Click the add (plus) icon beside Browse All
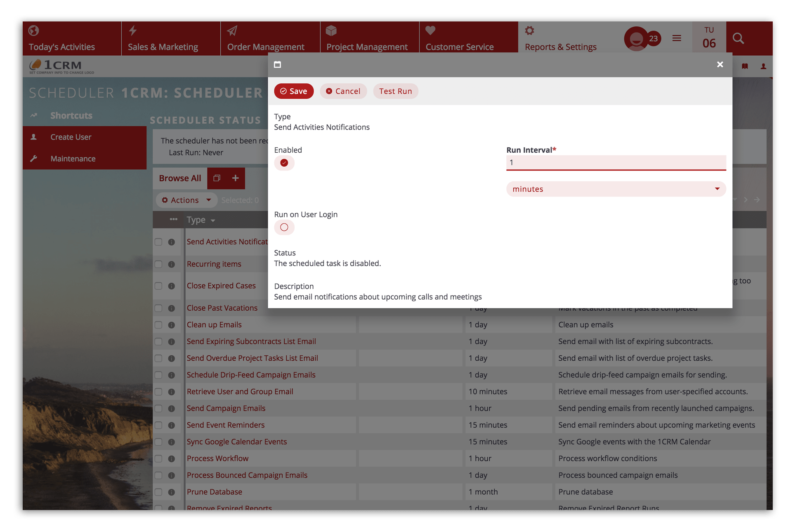The width and height of the screenshot is (800, 529). (x=236, y=178)
